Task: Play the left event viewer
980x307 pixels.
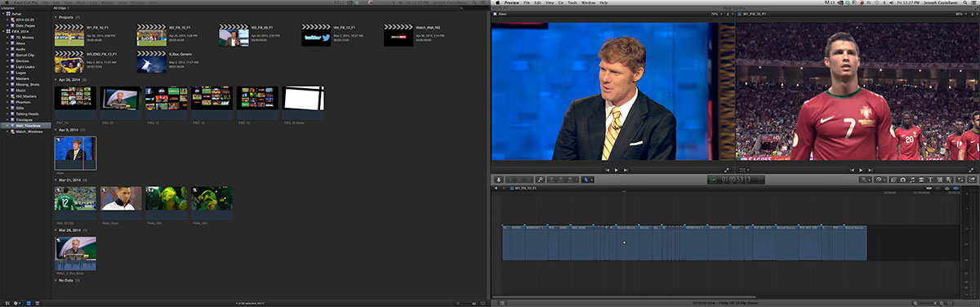Action: click(x=616, y=170)
